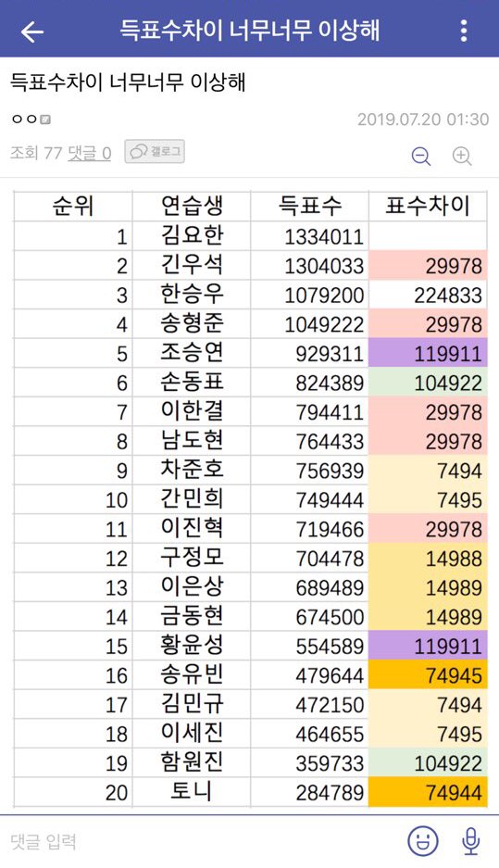Select the difference value 14988
The width and height of the screenshot is (499, 868).
click(454, 560)
